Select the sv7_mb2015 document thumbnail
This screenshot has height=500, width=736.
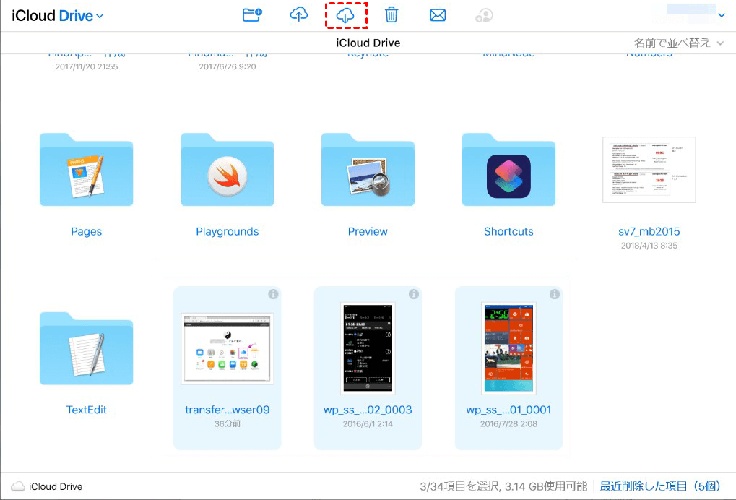[649, 170]
